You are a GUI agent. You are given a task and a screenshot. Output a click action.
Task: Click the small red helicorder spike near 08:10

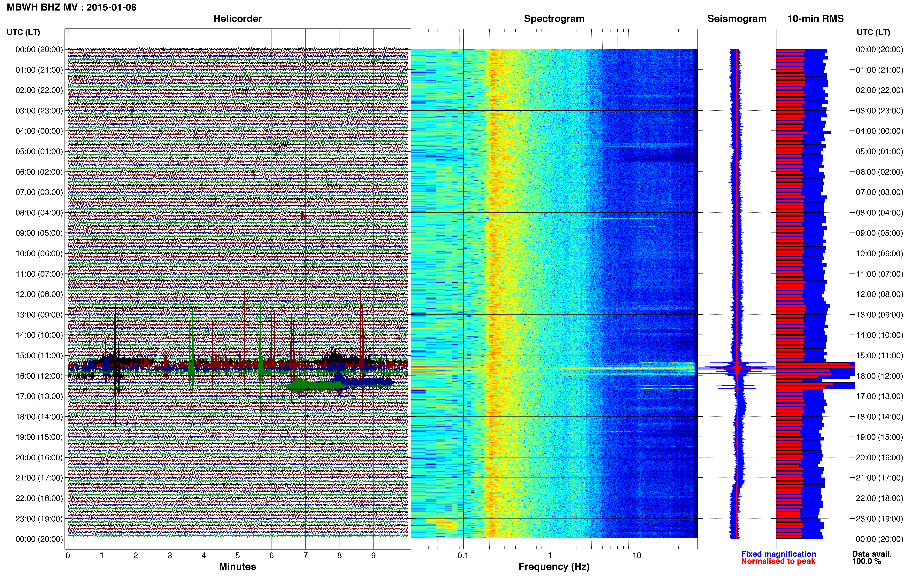(303, 216)
